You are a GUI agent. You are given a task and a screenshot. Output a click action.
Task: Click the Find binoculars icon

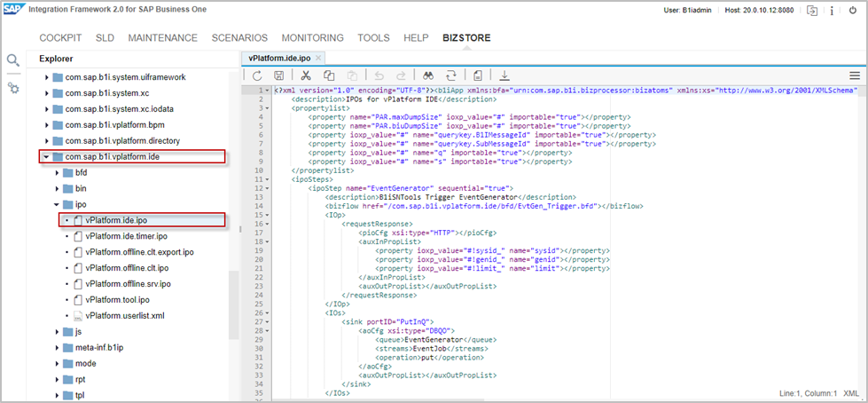tap(427, 76)
